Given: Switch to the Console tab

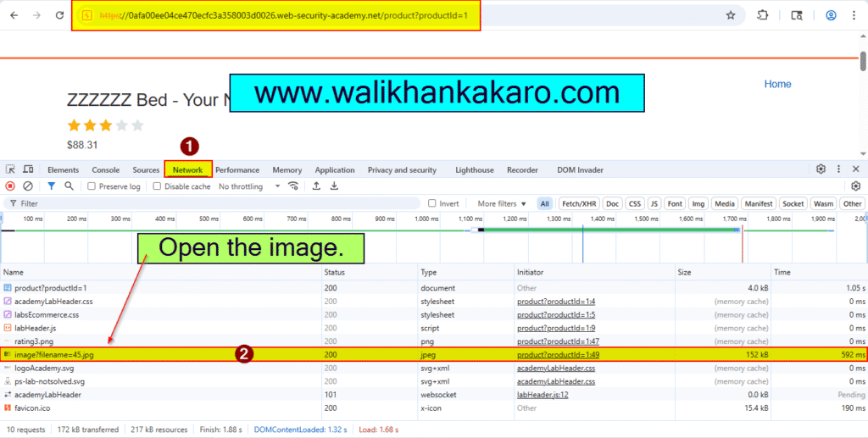Looking at the screenshot, I should (x=106, y=169).
